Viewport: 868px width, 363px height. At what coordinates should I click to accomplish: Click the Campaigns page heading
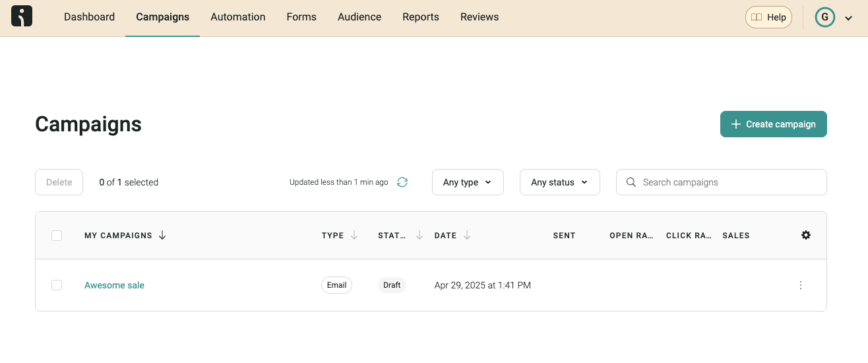[x=88, y=124]
